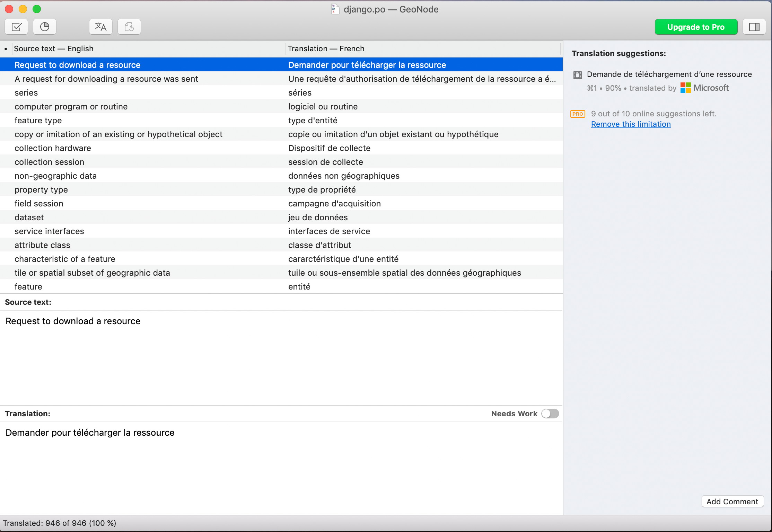Click the yellow minimize window button
Screen dimensions: 772x532
tap(23, 9)
